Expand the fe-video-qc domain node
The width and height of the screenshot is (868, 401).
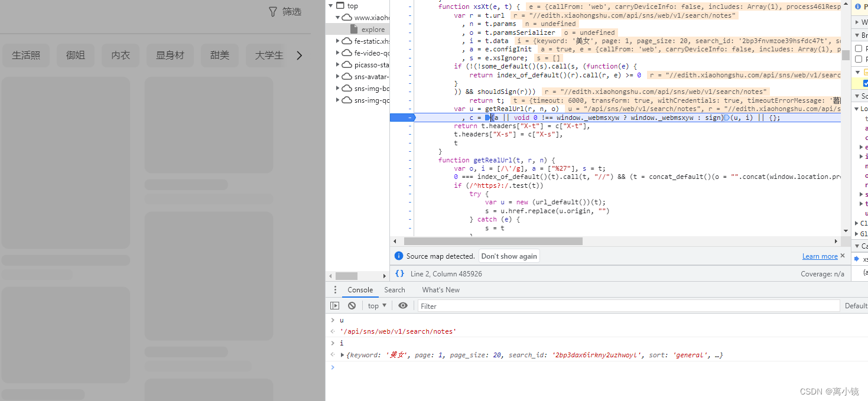338,53
